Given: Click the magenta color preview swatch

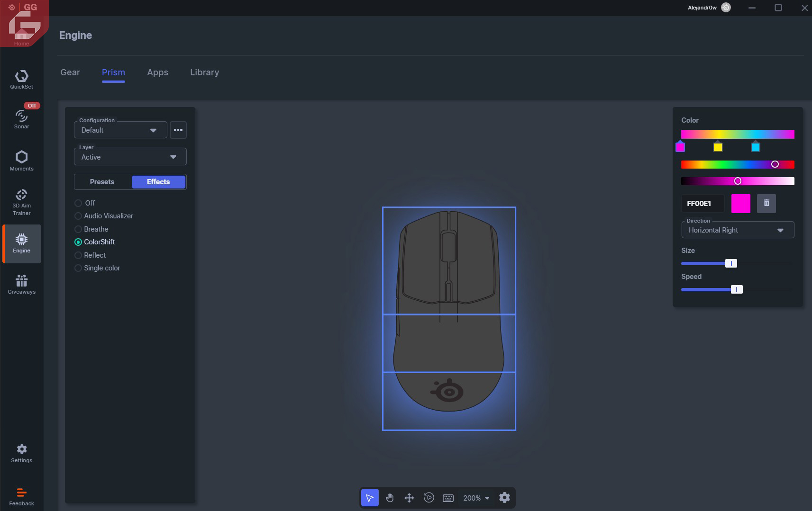Looking at the screenshot, I should (740, 203).
